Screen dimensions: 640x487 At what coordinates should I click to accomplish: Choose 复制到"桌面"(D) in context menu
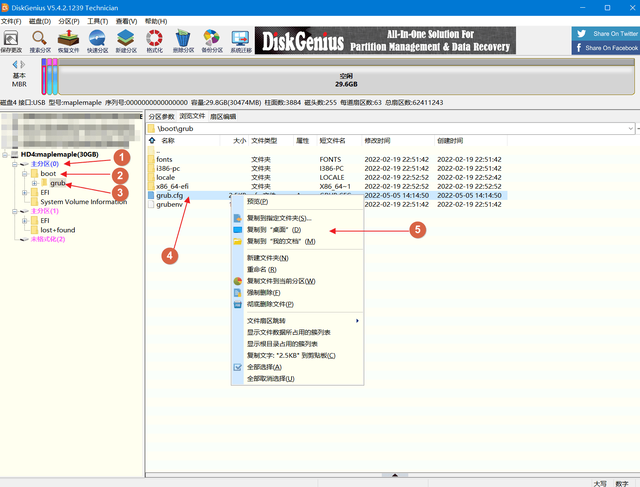[x=297, y=230]
